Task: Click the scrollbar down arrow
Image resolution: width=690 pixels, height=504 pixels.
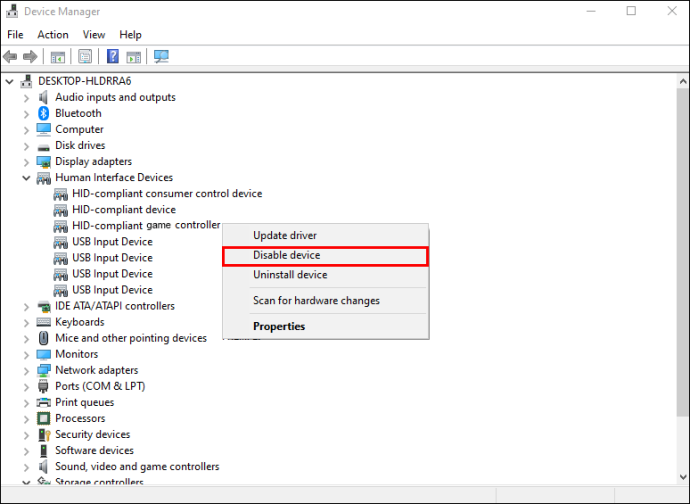Action: (x=683, y=477)
